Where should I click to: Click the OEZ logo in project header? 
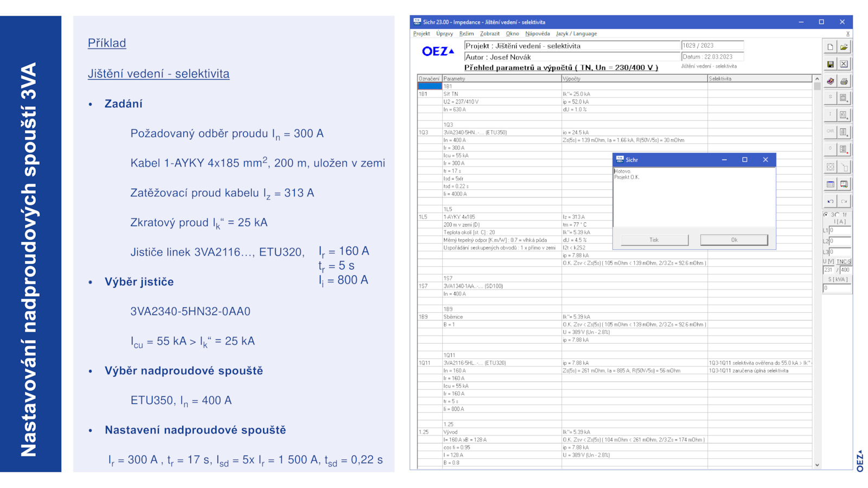[438, 52]
